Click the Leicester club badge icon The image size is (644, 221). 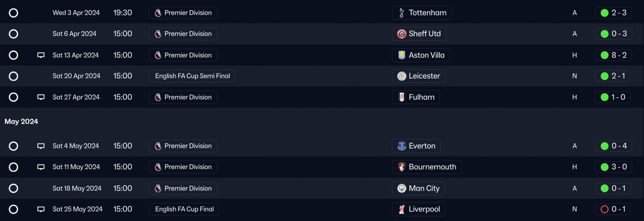click(x=401, y=76)
